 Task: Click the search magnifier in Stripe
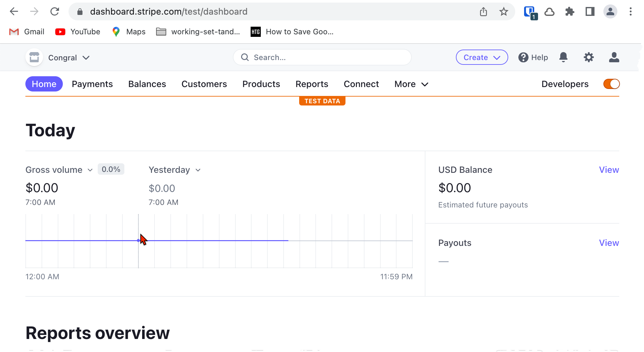pyautogui.click(x=245, y=57)
